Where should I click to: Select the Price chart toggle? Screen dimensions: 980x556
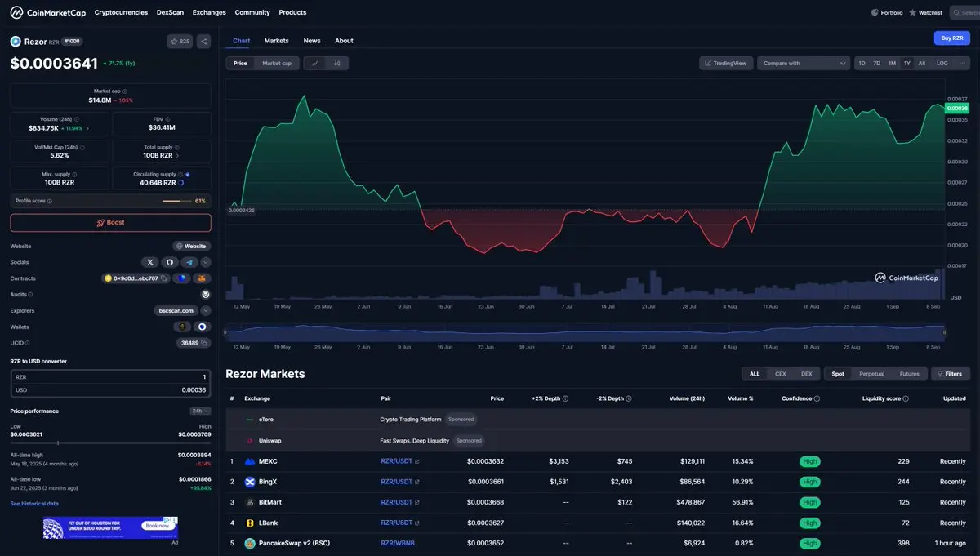coord(240,63)
